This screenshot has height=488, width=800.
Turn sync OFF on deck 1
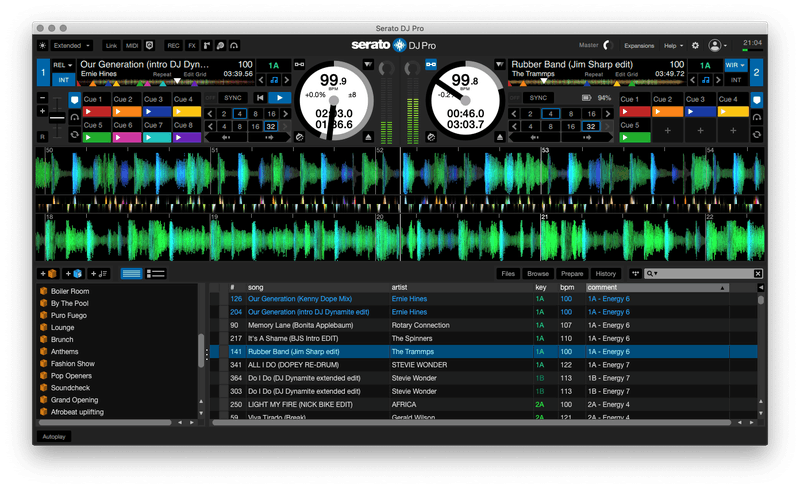pos(211,97)
